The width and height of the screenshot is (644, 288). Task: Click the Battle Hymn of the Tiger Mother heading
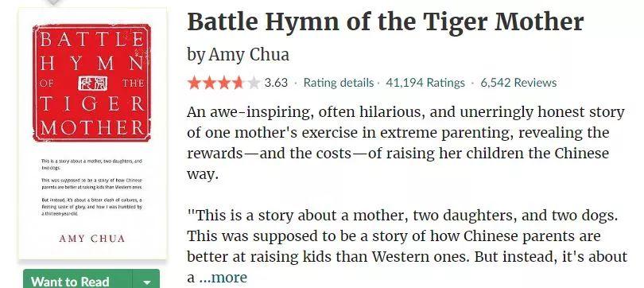click(386, 22)
